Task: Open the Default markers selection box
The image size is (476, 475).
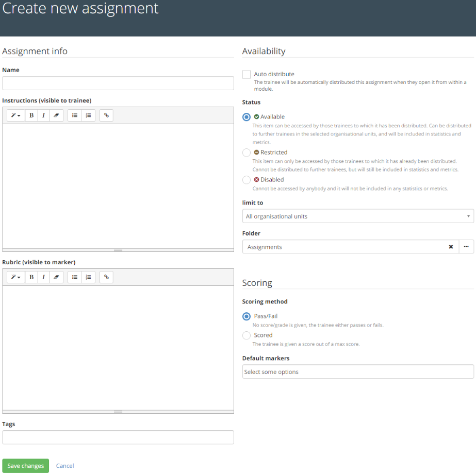Action: click(358, 372)
